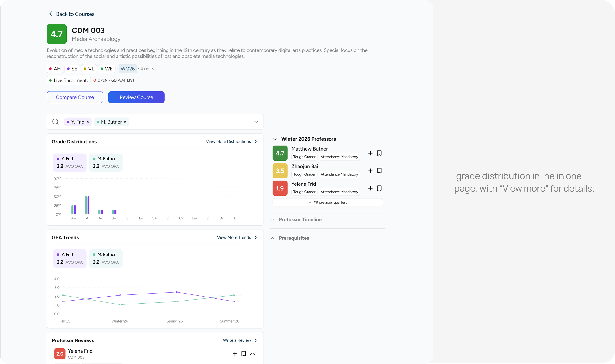Bookmark Zhaojun Bai
Viewport: 615px width, 364px height.
click(379, 171)
